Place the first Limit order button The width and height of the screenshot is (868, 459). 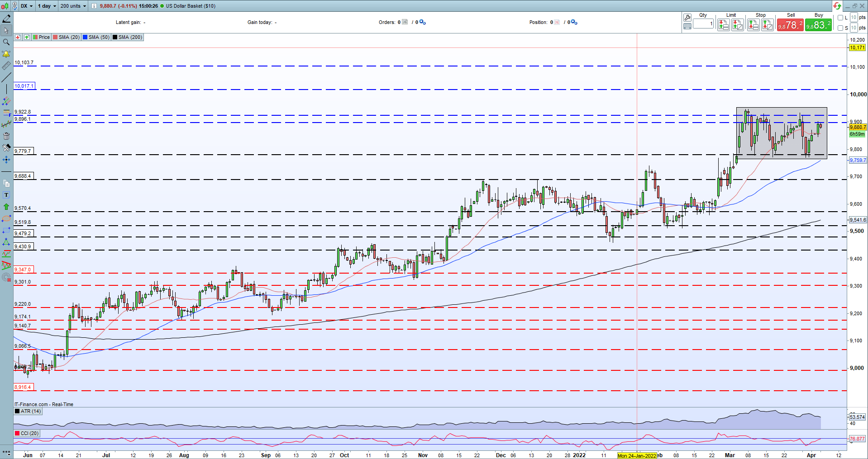(723, 25)
